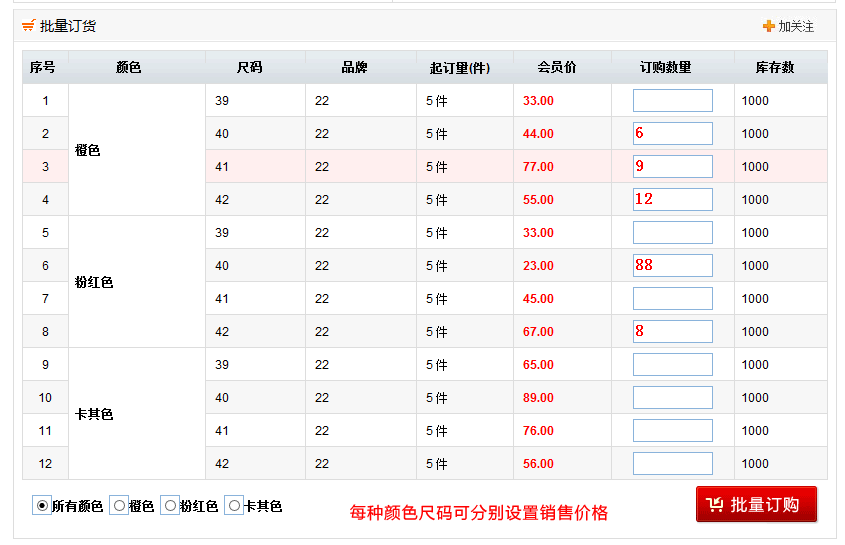This screenshot has height=545, width=845.
Task: Click the price 77.00 in row 3
Action: click(538, 167)
